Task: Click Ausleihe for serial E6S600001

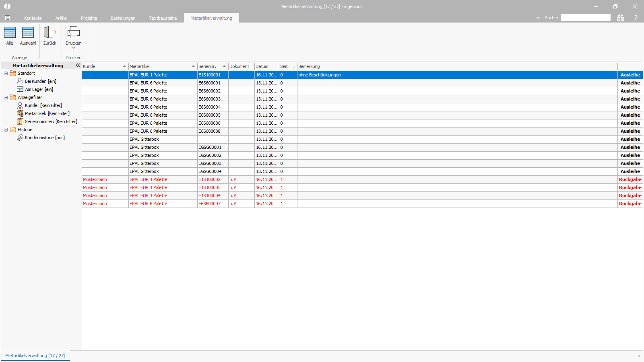Action: click(630, 83)
